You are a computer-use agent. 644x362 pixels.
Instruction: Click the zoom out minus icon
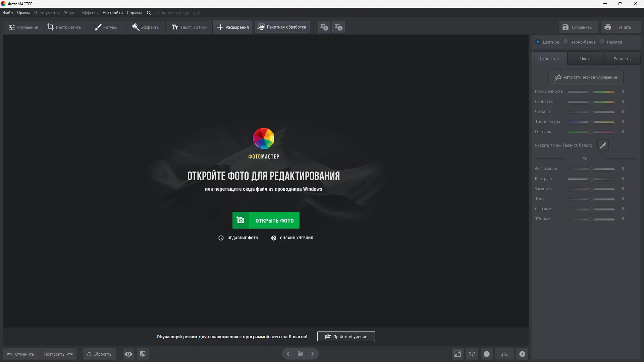click(487, 354)
